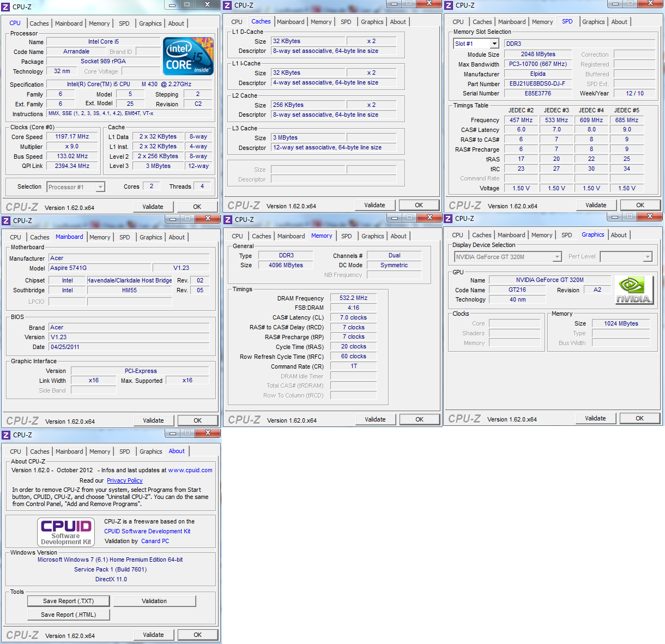Click the GPU memory size 1024 MBytes value
Image resolution: width=665 pixels, height=644 pixels.
click(x=621, y=324)
